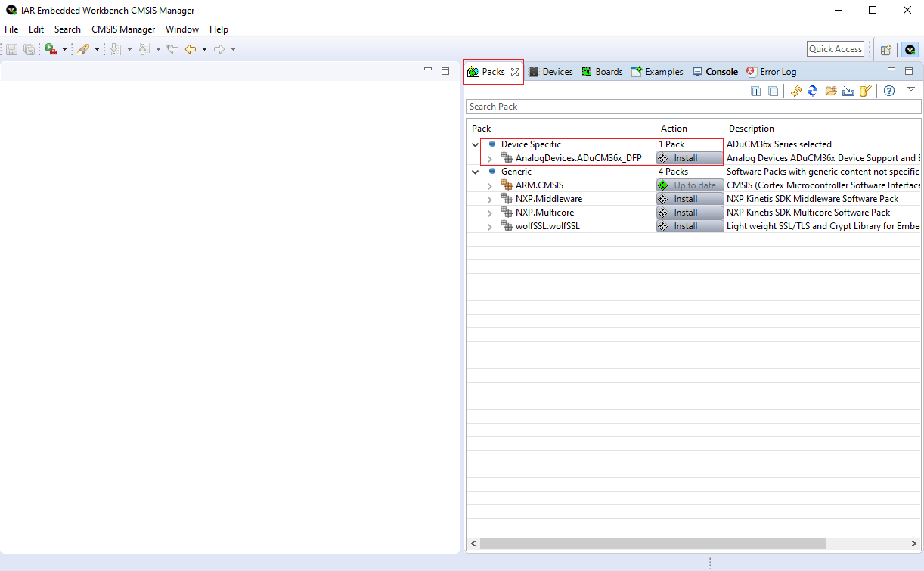This screenshot has width=924, height=571.
Task: Click the Open Perspective icon
Action: [885, 50]
